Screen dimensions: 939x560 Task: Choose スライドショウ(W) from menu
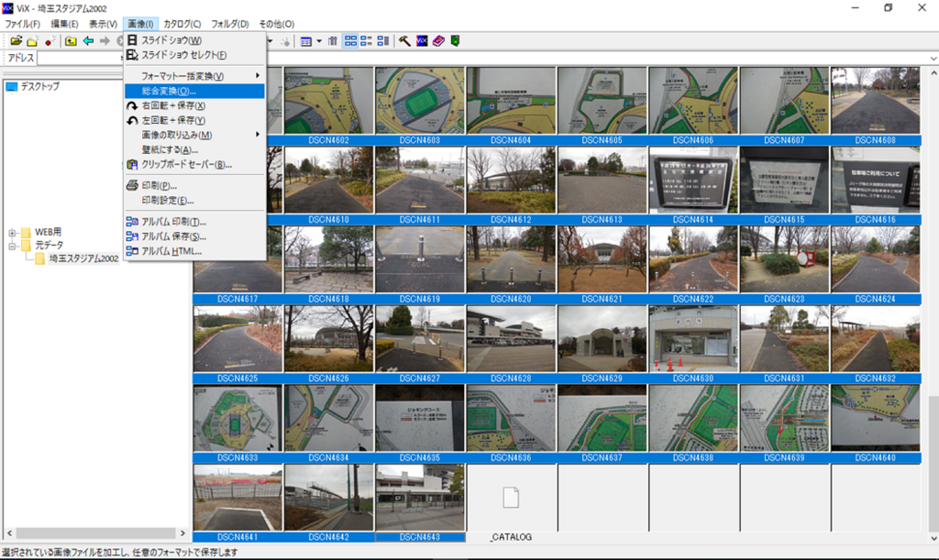click(194, 40)
